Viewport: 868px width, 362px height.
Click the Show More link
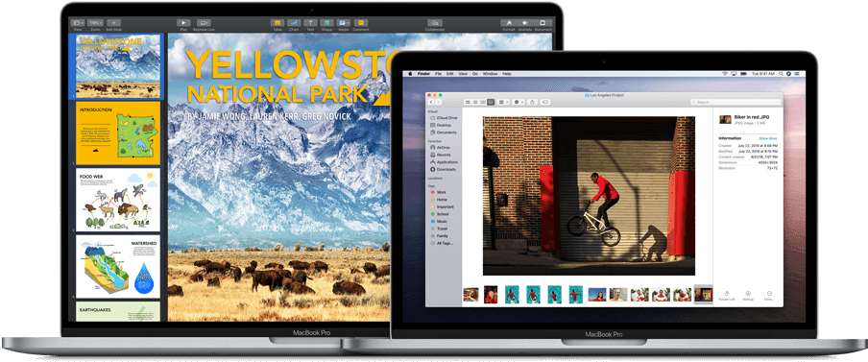(768, 138)
